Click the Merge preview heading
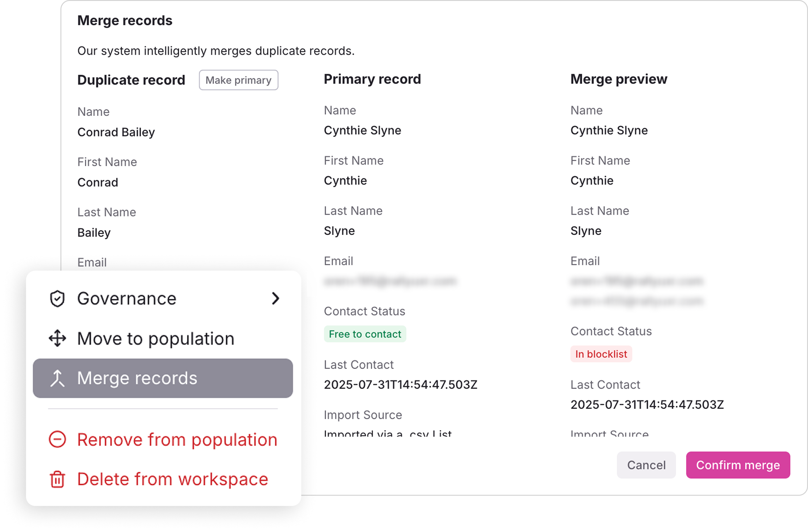Image resolution: width=808 pixels, height=532 pixels. coord(619,79)
